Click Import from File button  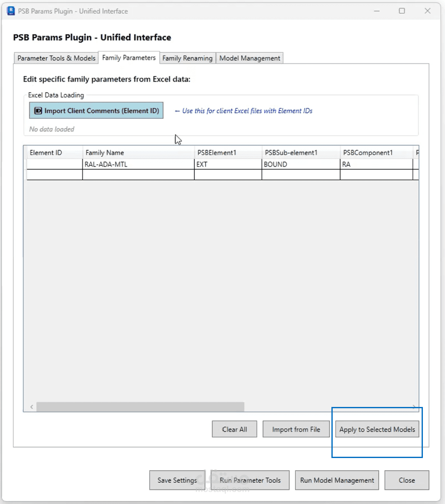pos(296,430)
